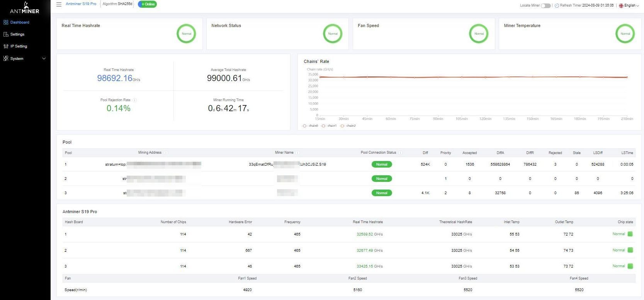The image size is (644, 300).
Task: Click the Pool Rejection Rate info icon
Action: tap(134, 100)
